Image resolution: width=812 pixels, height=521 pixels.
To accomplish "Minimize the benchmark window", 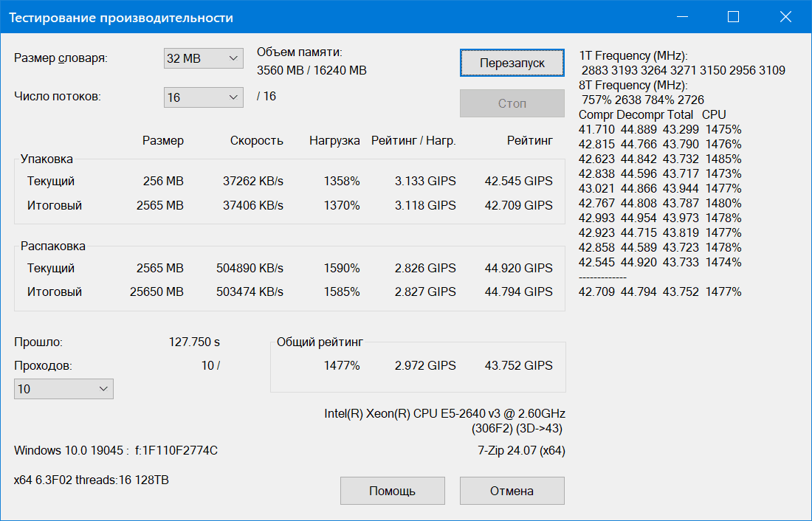I will (683, 17).
